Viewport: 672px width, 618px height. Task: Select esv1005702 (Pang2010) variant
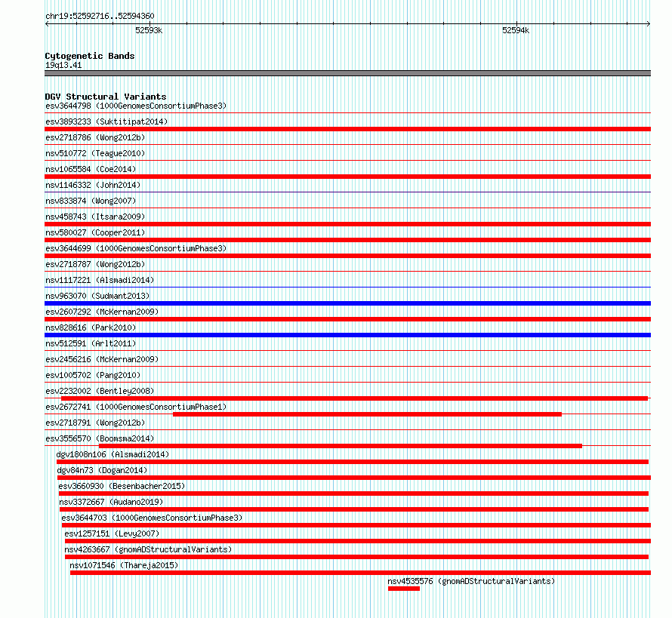93,375
